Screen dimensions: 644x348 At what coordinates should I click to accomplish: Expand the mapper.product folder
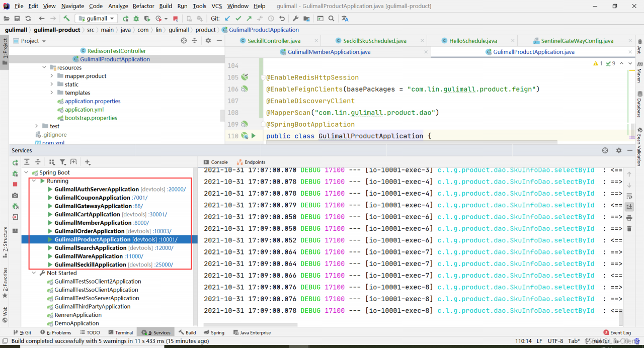(52, 76)
